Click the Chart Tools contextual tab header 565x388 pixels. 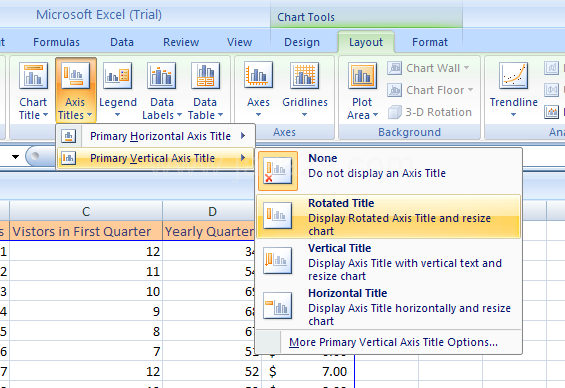pos(366,17)
